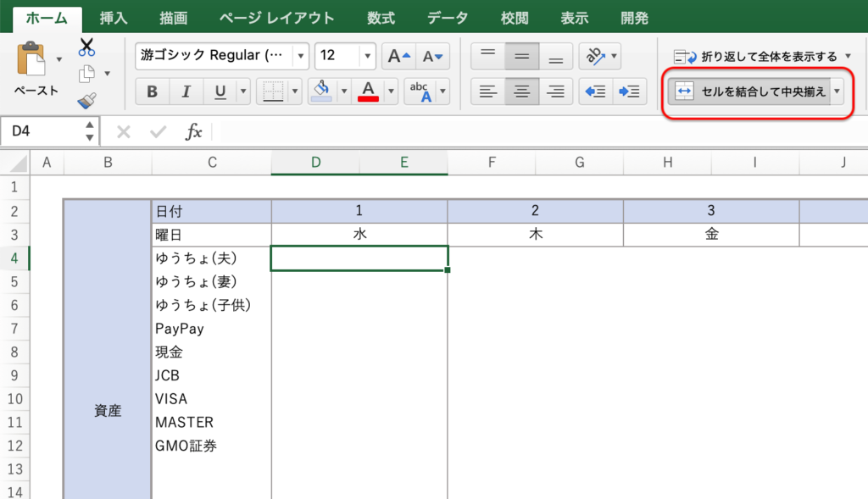Increase font size with large A icon
868x499 pixels.
click(x=398, y=57)
